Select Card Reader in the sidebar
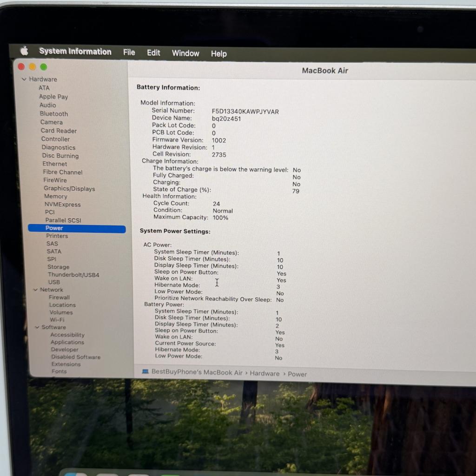Image resolution: width=476 pixels, height=476 pixels. pos(59,131)
